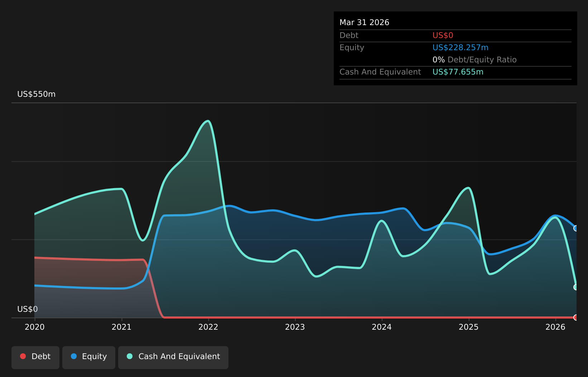The image size is (588, 377).
Task: Click the 2023 x-axis label
Action: (x=295, y=327)
